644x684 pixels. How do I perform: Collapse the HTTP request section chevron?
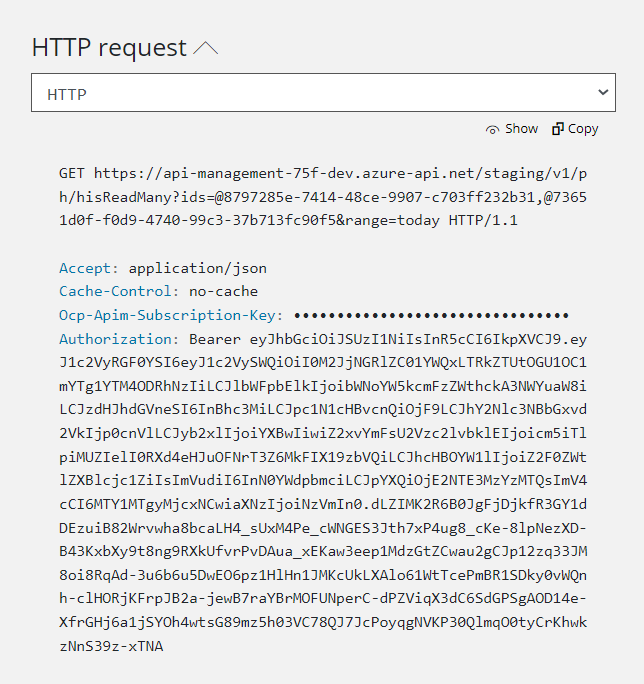pyautogui.click(x=206, y=48)
